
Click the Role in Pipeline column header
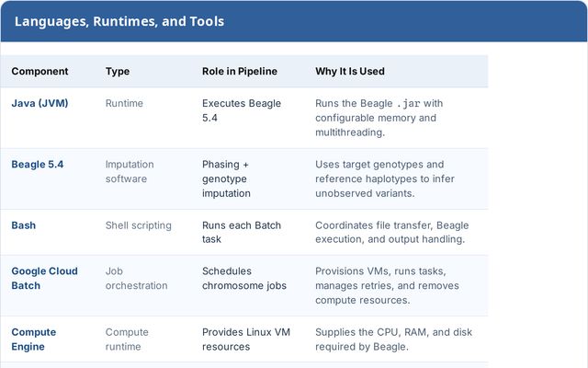click(240, 72)
